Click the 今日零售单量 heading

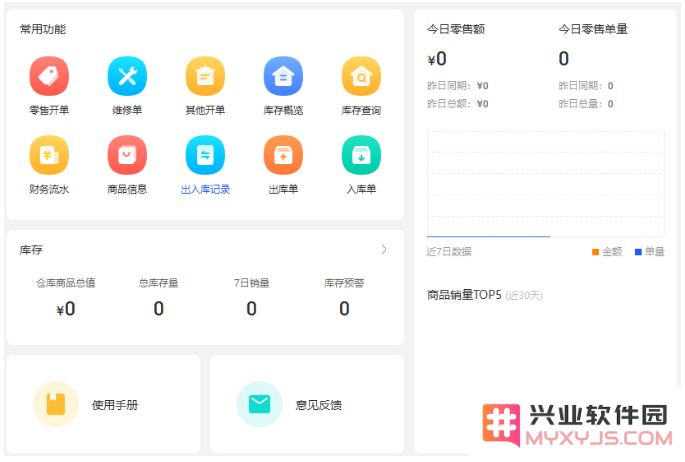[593, 29]
